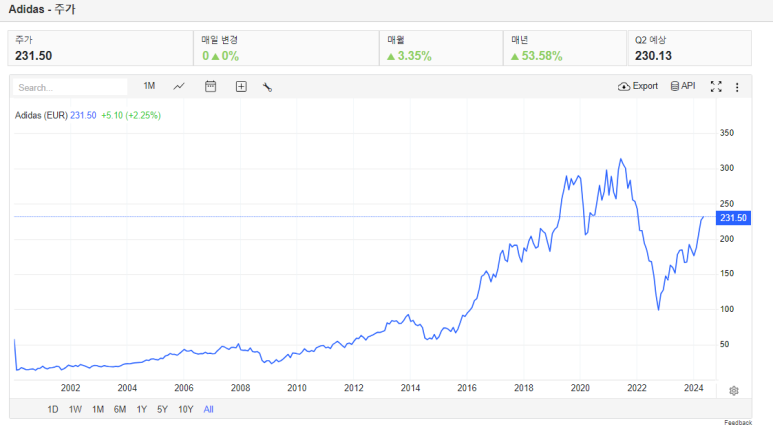Click the 주가 231.50 price card
Viewport: 773px width, 427px height.
point(101,48)
